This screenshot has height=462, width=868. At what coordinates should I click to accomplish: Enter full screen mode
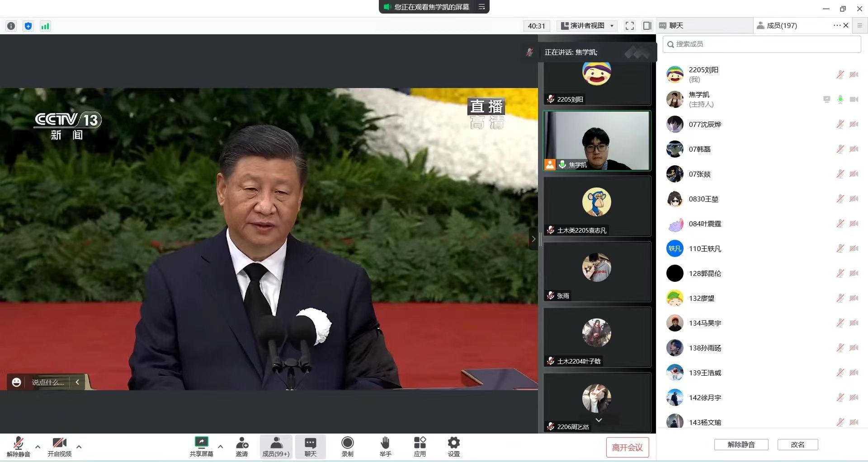(x=629, y=26)
